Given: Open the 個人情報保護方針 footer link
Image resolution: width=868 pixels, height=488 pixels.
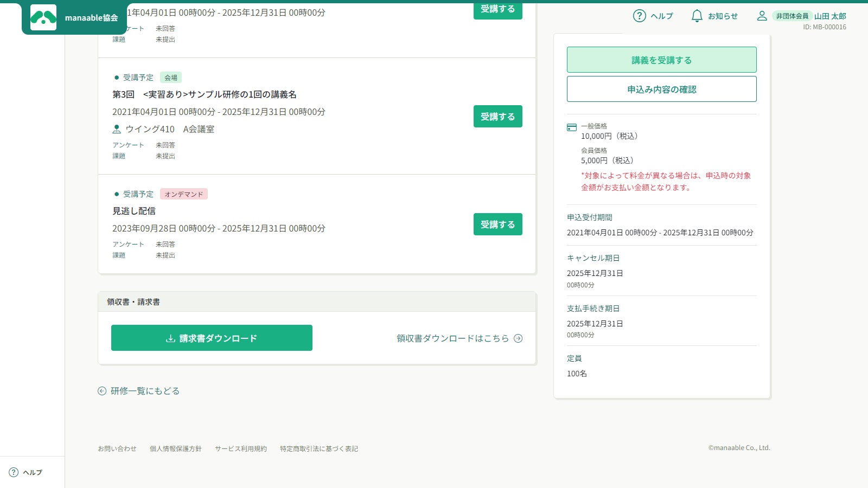Looking at the screenshot, I should (176, 448).
